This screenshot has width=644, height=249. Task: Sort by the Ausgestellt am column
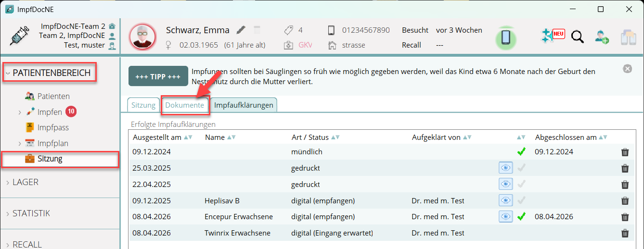(156, 137)
